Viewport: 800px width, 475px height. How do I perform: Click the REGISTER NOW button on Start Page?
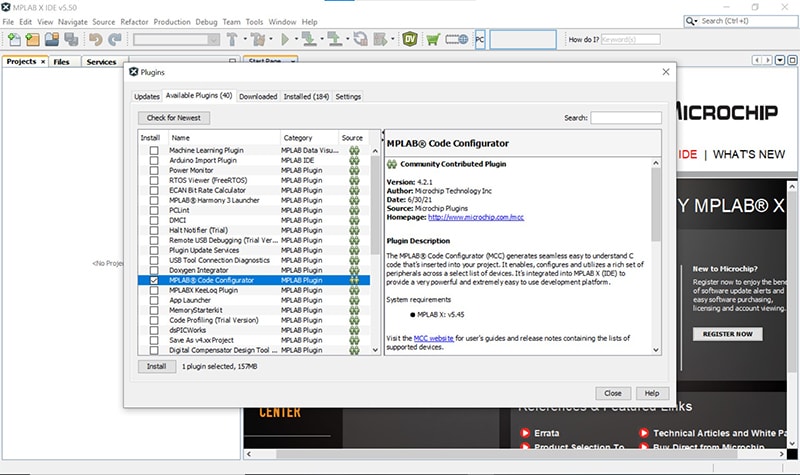(x=728, y=334)
